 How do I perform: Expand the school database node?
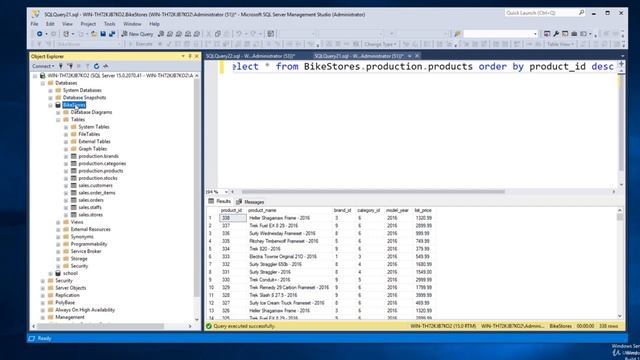(x=51, y=273)
